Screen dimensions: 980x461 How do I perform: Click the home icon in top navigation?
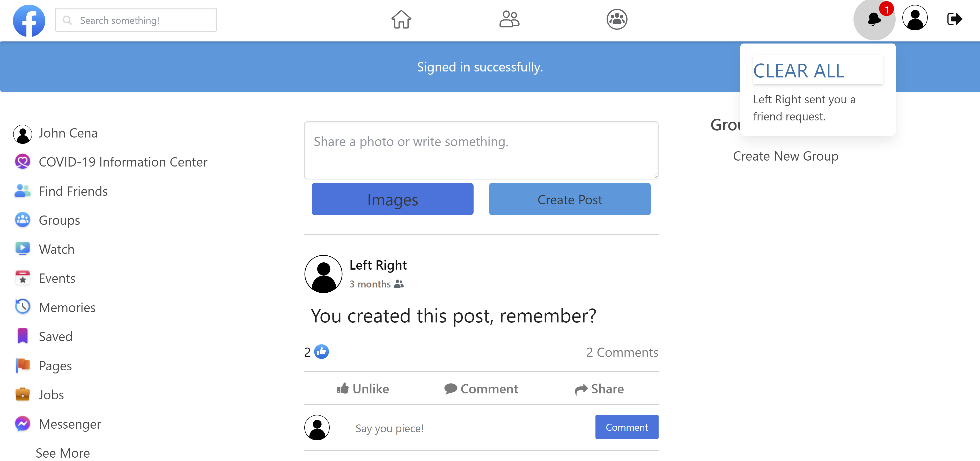(x=401, y=19)
